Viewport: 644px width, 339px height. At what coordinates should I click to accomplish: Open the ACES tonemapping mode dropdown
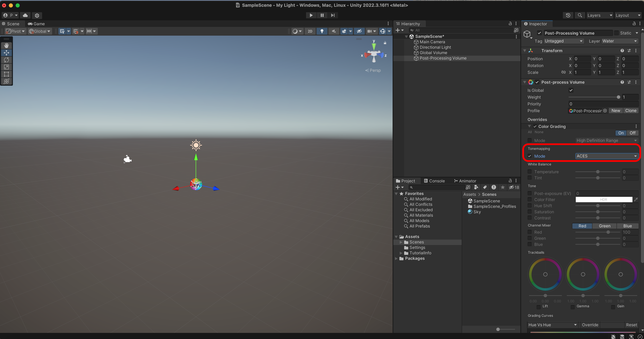pos(606,156)
